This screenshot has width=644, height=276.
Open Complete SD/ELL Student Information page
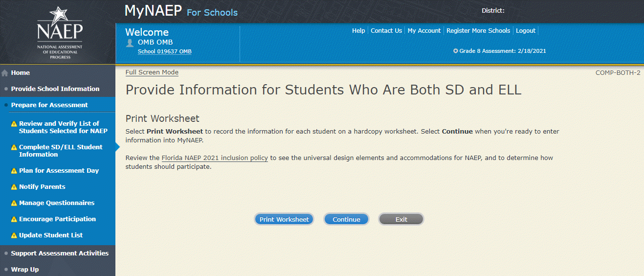coord(61,151)
